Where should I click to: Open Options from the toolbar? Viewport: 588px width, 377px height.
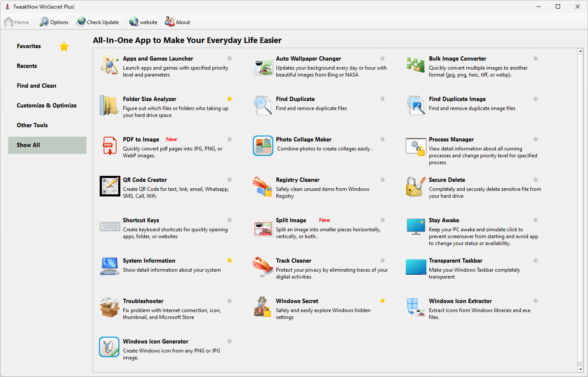coord(54,22)
